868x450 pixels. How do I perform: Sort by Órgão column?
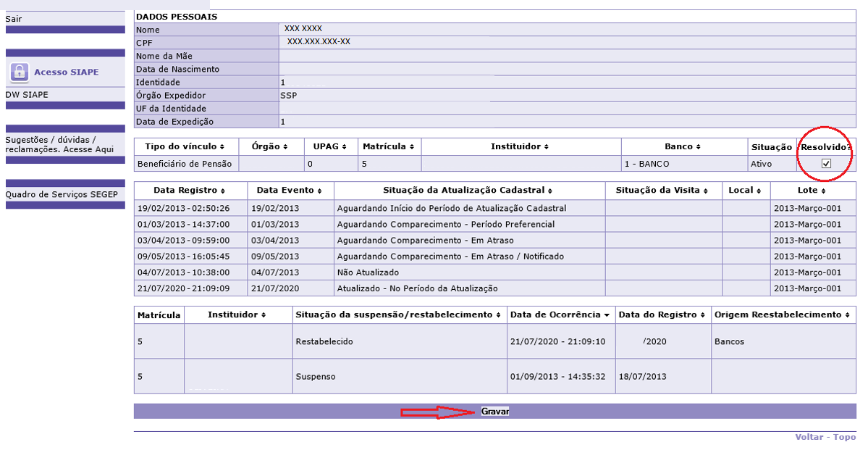(x=270, y=147)
